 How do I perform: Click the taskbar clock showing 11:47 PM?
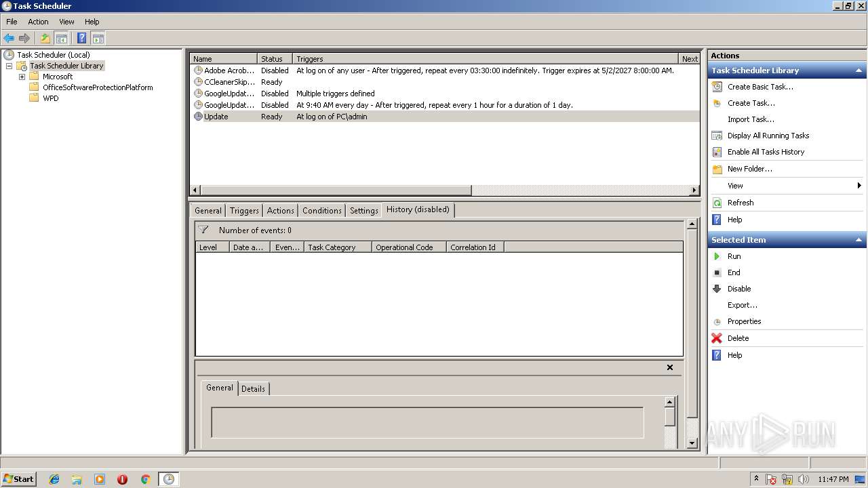(833, 479)
